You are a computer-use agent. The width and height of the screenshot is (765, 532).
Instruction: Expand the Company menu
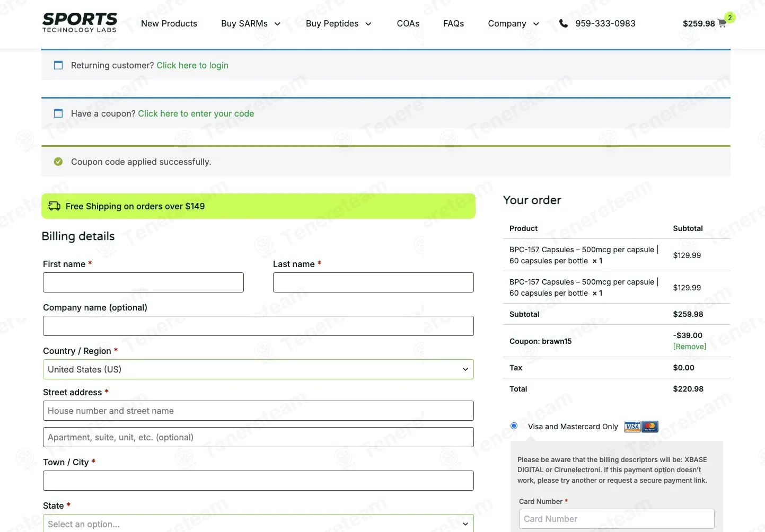(514, 23)
